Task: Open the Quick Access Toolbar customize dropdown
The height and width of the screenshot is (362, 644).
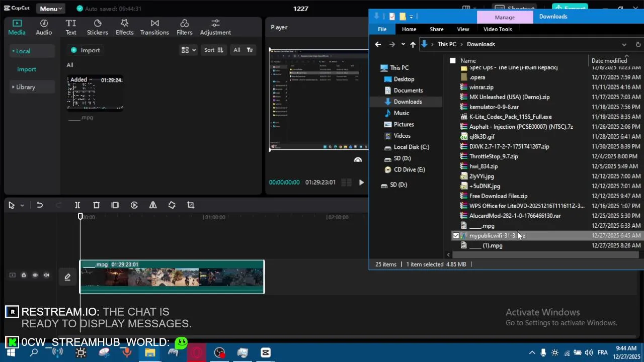Action: tap(411, 17)
